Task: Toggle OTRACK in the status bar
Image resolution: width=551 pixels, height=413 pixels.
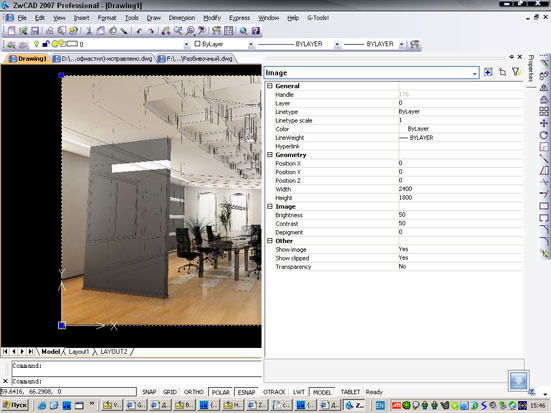Action: point(274,392)
